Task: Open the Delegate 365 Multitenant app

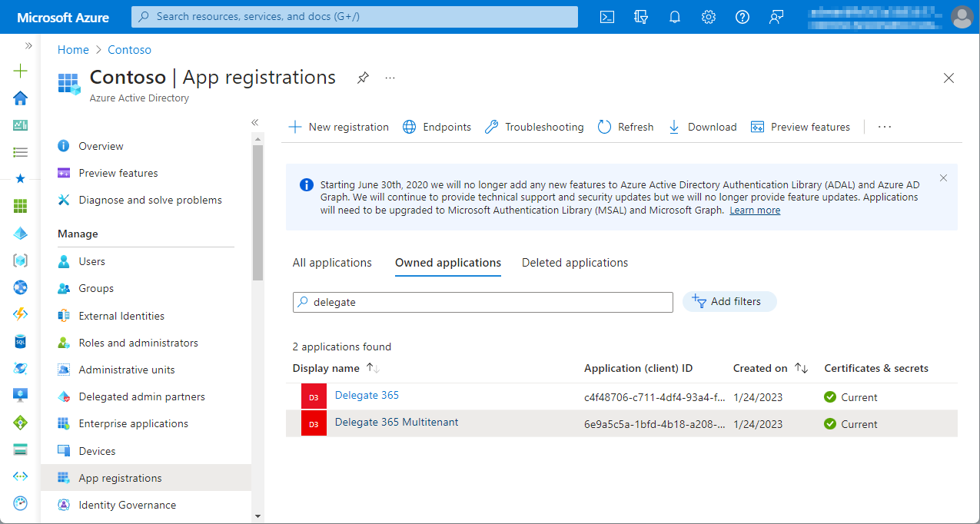Action: pos(397,422)
